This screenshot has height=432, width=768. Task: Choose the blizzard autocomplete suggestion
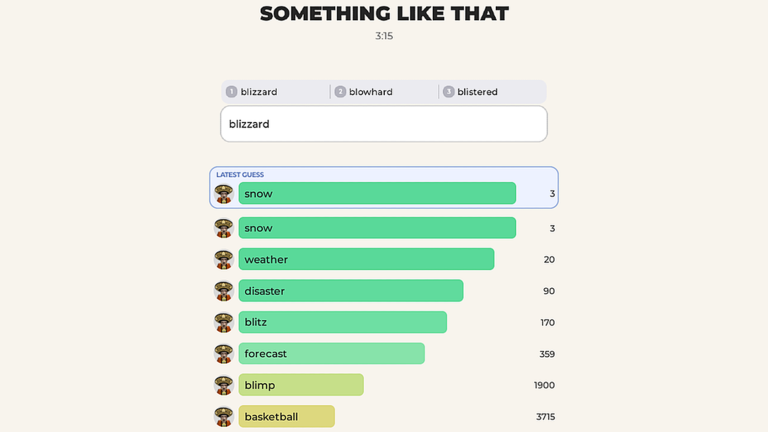click(x=275, y=92)
